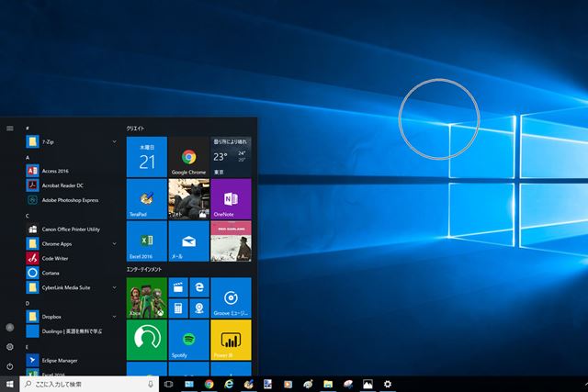Launch Adobe Photoshop Express

click(x=71, y=200)
